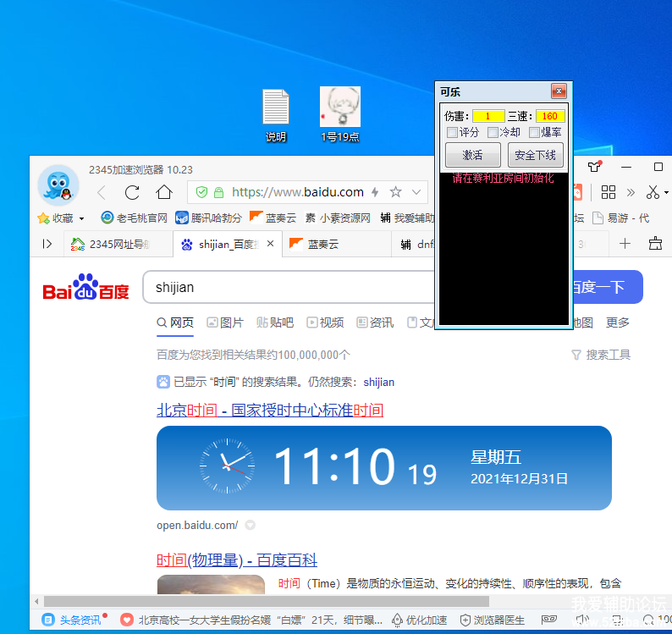
Task: Go to browser home page icon
Action: 164,192
